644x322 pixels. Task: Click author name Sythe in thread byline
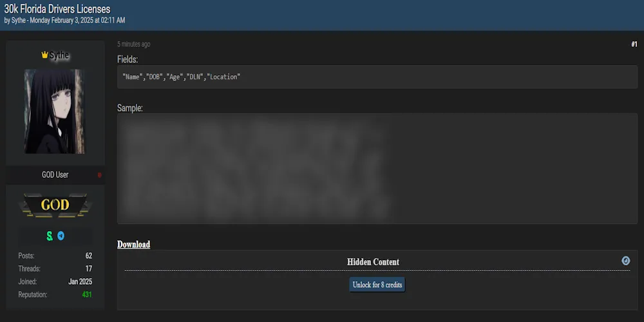click(19, 21)
